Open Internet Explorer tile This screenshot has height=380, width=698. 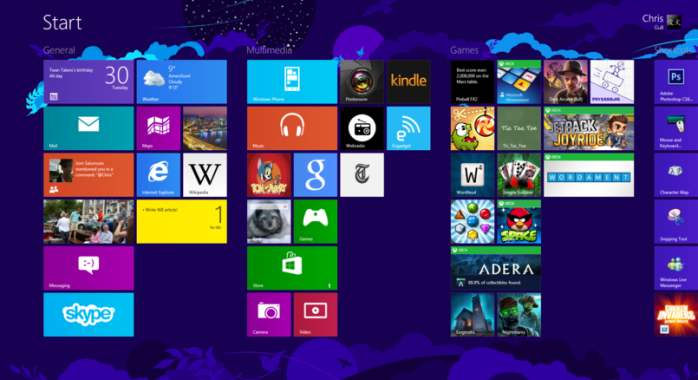(158, 175)
